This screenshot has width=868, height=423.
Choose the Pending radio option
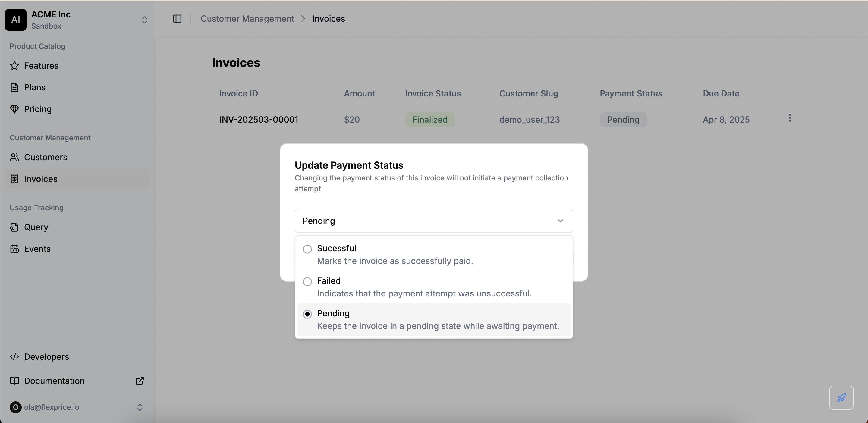point(307,314)
